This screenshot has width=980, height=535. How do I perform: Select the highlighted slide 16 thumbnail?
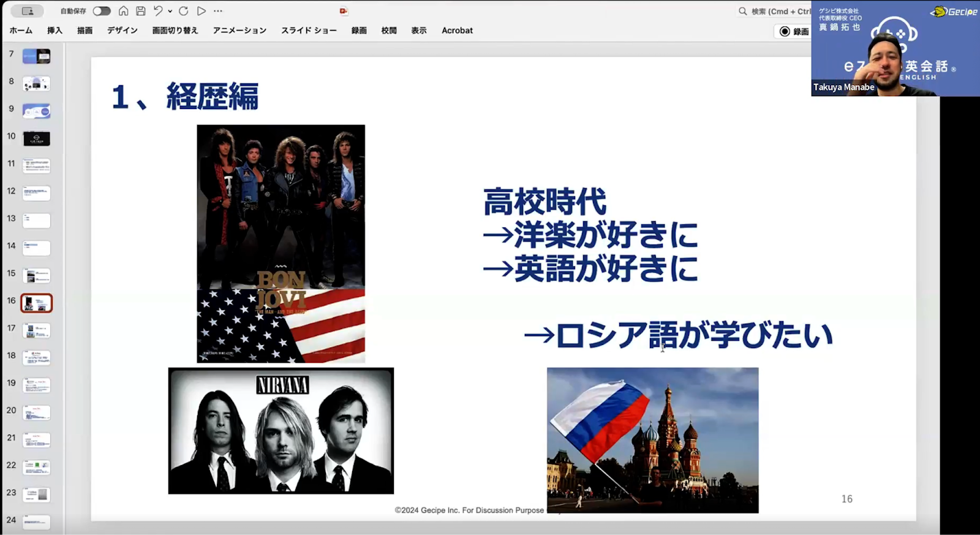click(37, 303)
